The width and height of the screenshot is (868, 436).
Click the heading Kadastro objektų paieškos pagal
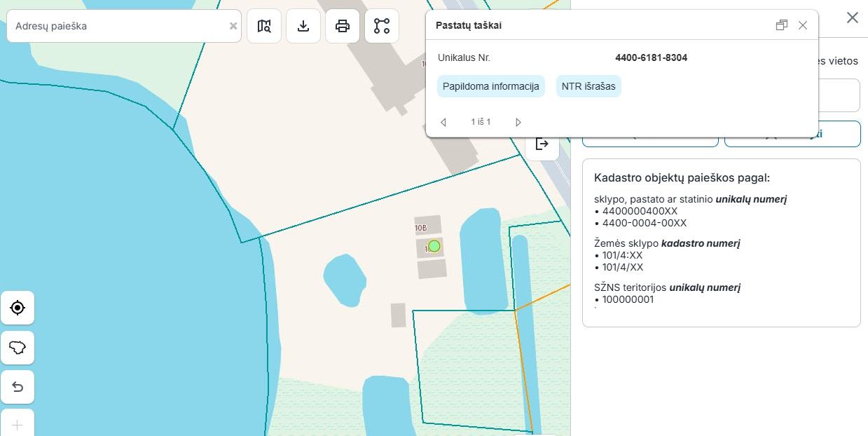point(682,178)
